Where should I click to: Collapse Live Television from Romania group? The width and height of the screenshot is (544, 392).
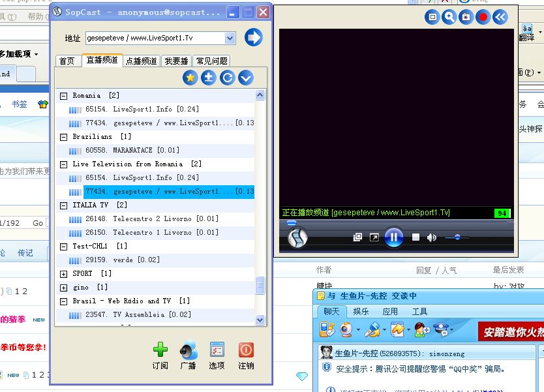63,165
